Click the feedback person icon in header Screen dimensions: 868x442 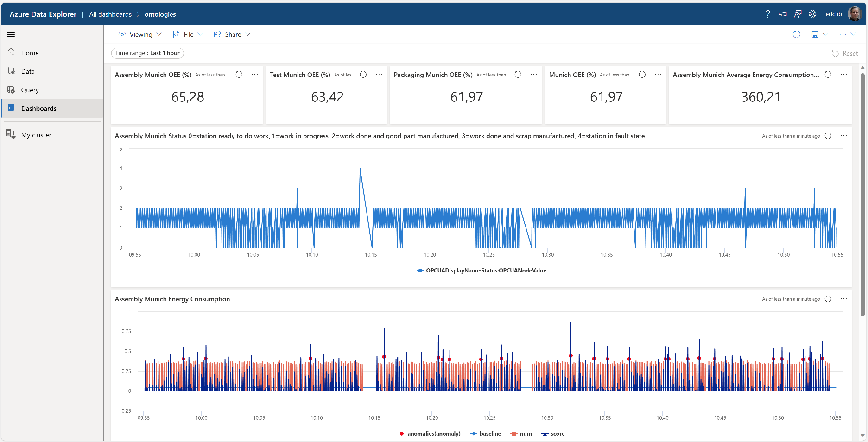click(798, 14)
